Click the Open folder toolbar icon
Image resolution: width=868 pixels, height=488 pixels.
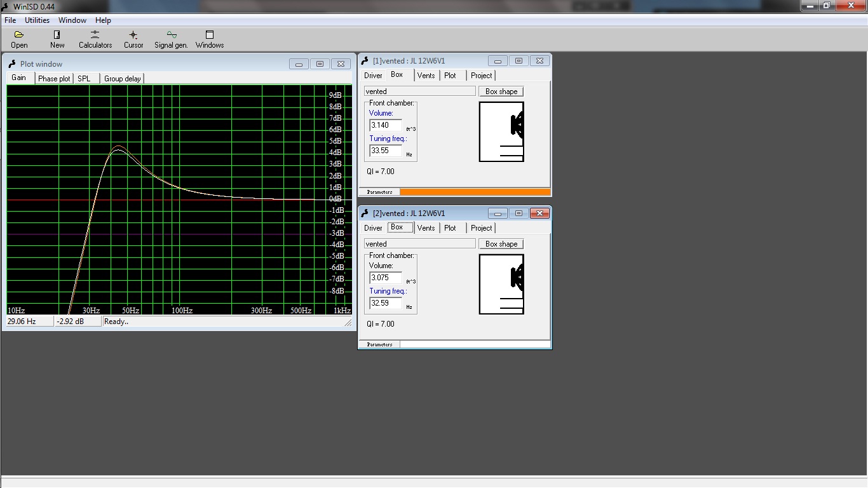pyautogui.click(x=19, y=36)
